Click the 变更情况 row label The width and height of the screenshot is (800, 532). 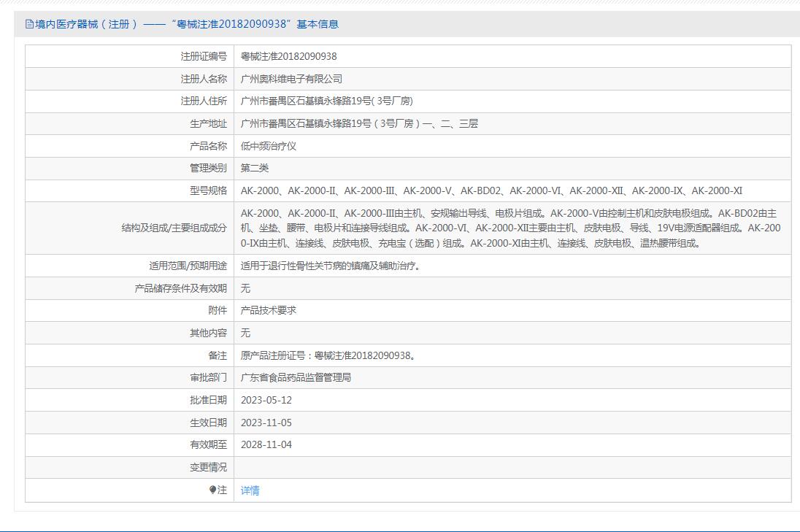coord(208,467)
